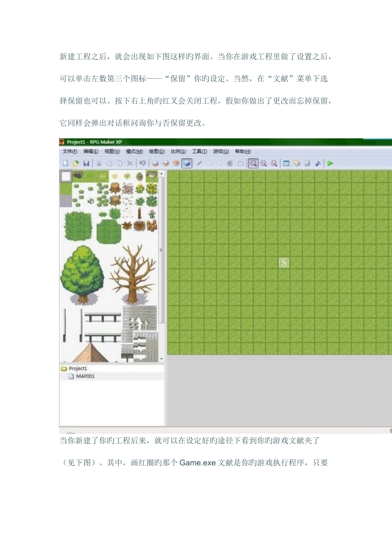This screenshot has height=555, width=392.
Task: Select the Rectangle drawing tool
Action: (209, 164)
